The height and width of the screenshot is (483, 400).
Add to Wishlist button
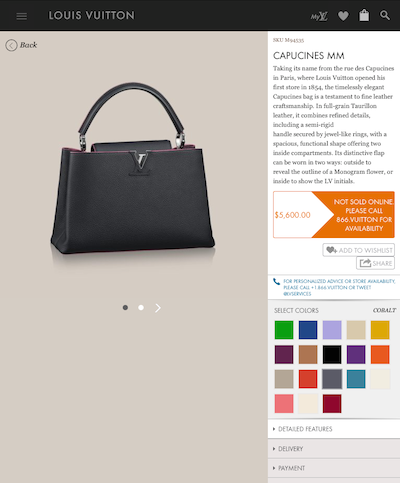click(358, 250)
